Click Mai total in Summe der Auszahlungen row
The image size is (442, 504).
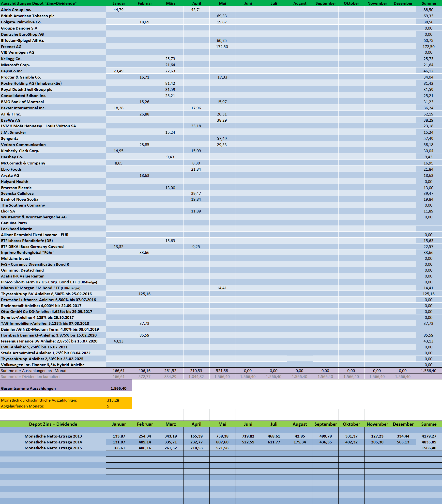(x=222, y=371)
